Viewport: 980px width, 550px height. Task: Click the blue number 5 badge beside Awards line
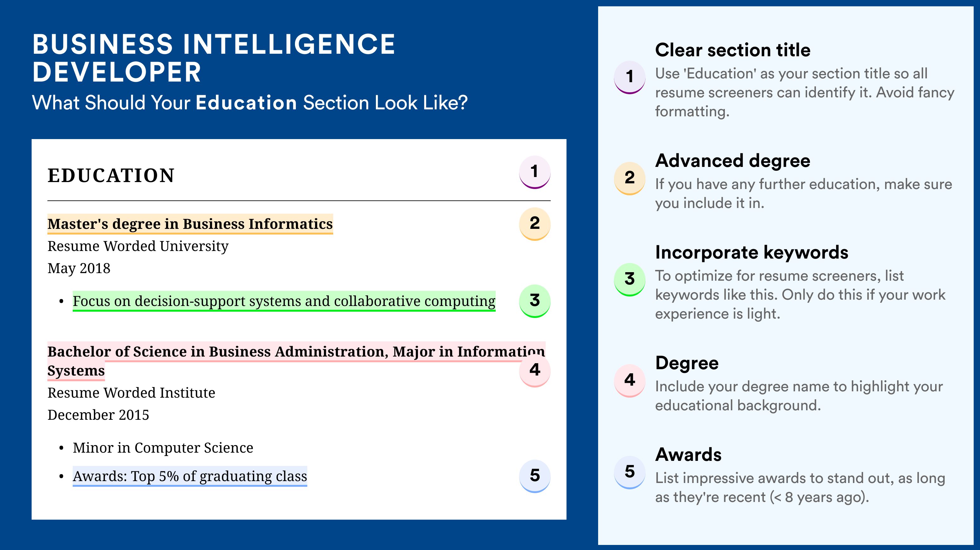[x=535, y=476]
